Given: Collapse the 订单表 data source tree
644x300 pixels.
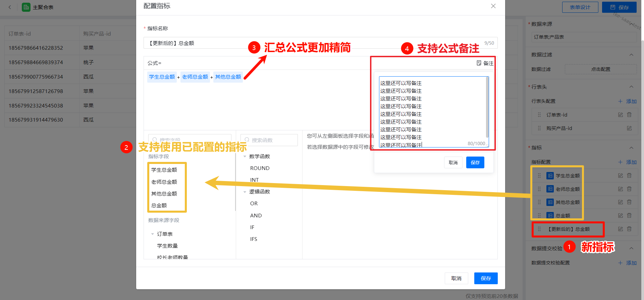Looking at the screenshot, I should pos(153,234).
